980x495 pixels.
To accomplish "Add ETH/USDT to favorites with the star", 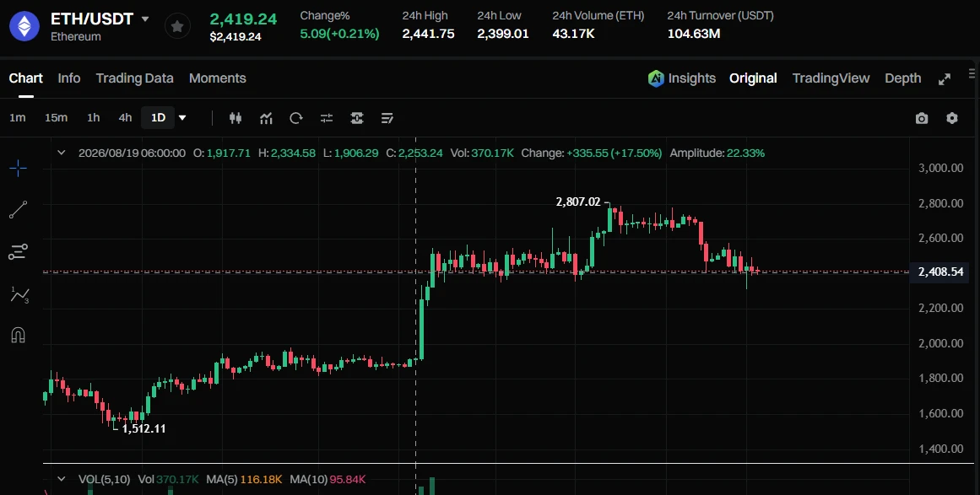I will point(177,26).
